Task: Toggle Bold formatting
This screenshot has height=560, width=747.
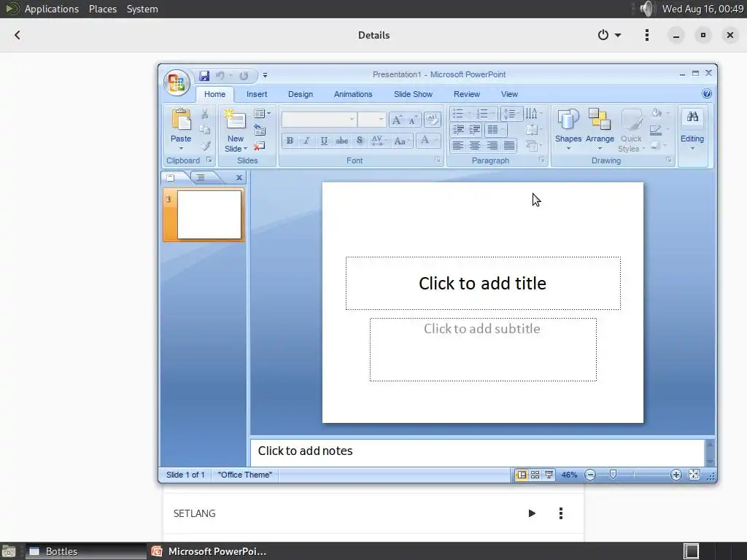Action: 290,141
